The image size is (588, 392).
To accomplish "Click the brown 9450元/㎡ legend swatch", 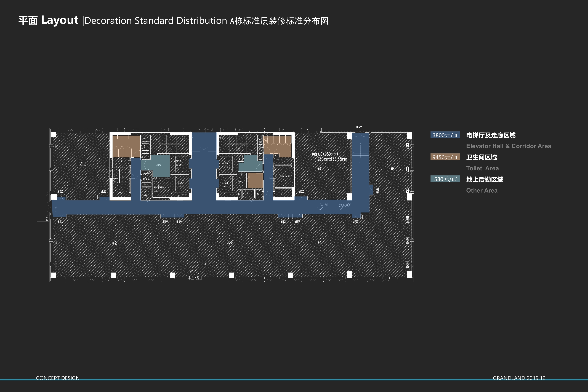I will (445, 157).
